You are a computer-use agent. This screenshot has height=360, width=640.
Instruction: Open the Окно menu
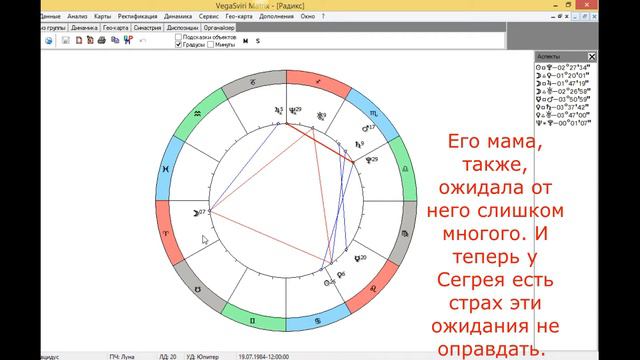pyautogui.click(x=308, y=16)
